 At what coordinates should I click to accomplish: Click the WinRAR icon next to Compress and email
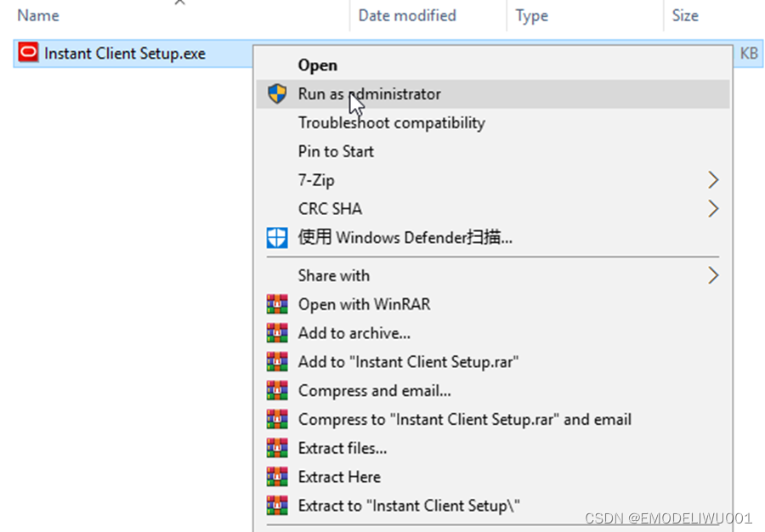277,391
